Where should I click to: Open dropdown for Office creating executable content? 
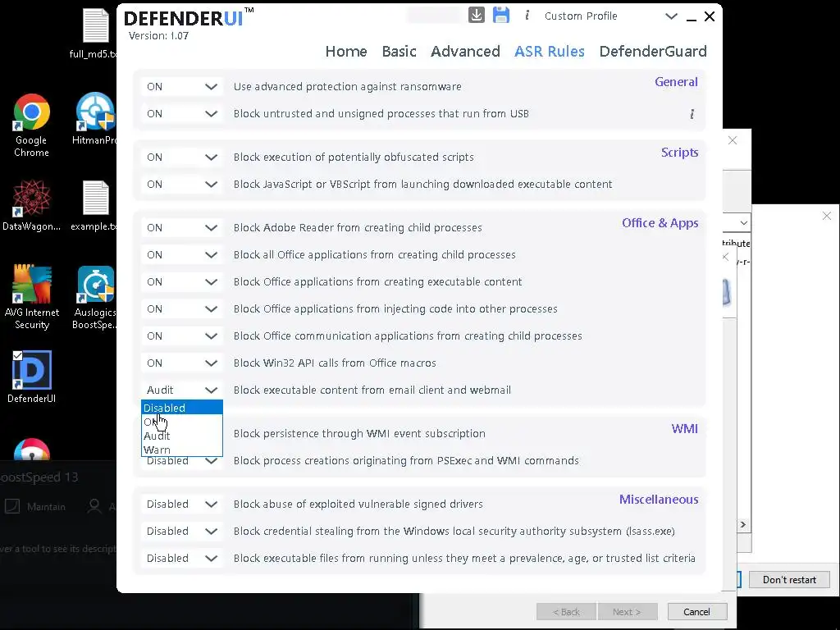(181, 282)
